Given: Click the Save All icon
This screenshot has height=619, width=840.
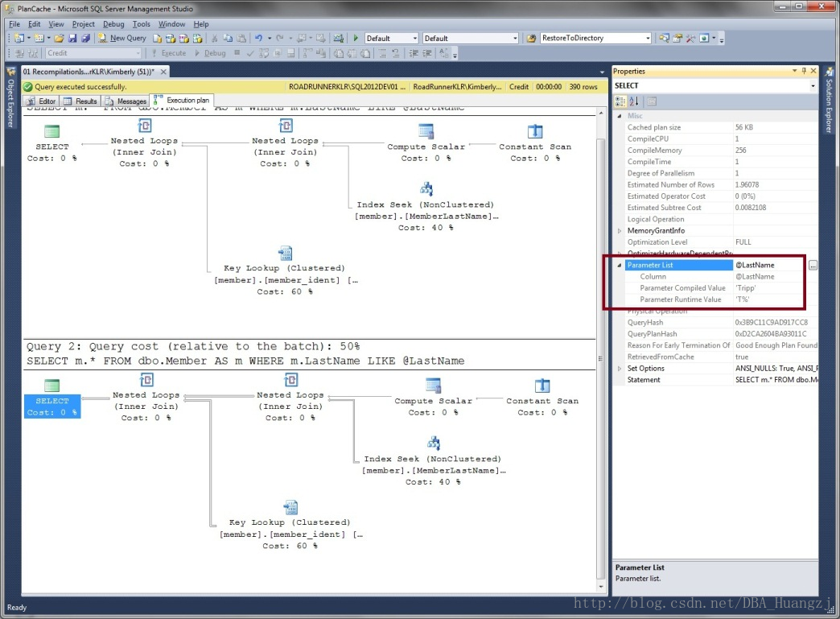Looking at the screenshot, I should click(85, 38).
